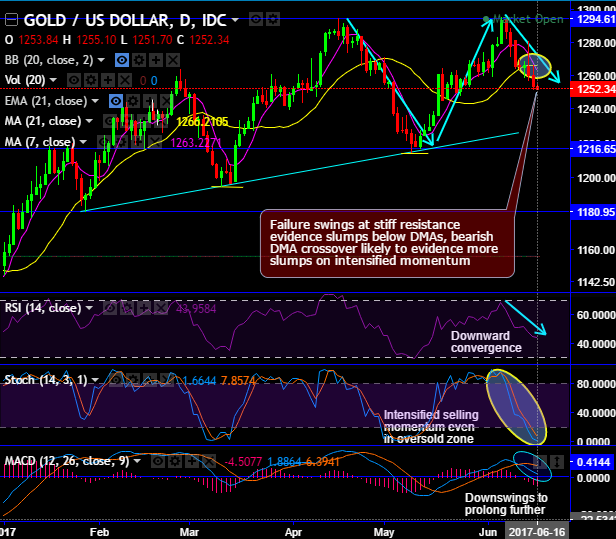Click the 1180.95 blue price label

tap(593, 212)
